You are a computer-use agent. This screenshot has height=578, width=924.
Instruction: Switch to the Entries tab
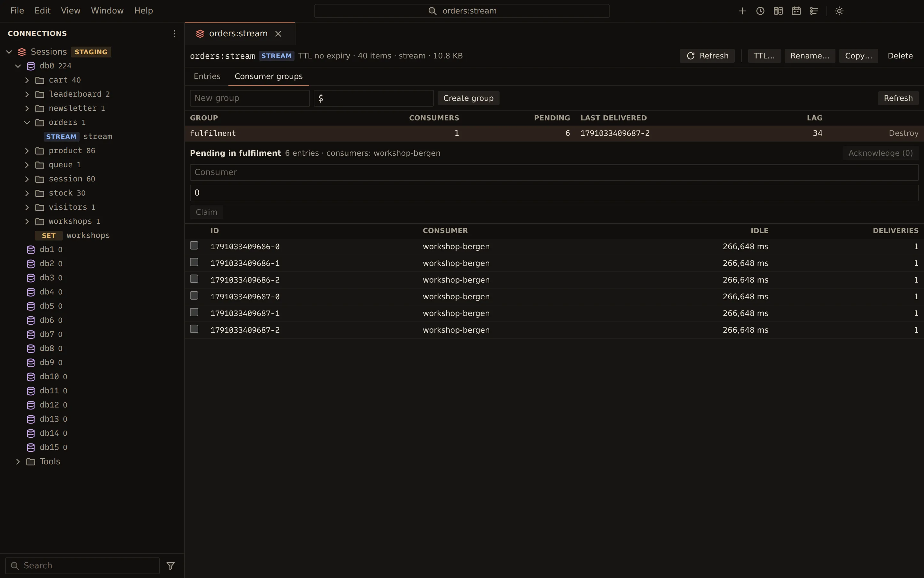click(207, 76)
